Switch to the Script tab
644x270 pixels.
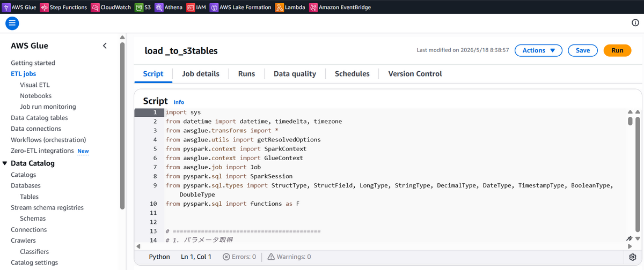click(x=153, y=74)
